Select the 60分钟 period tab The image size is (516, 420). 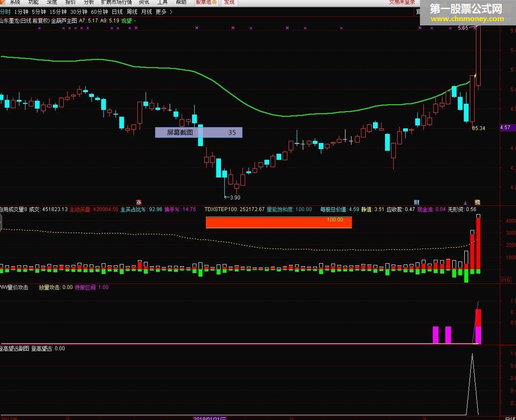(99, 12)
